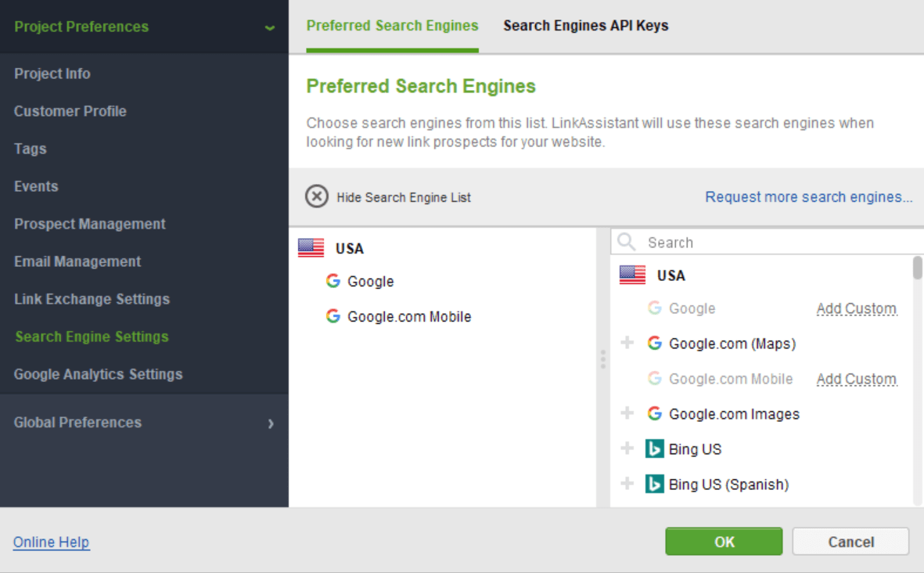924x573 pixels.
Task: Select the Google icon next to Google.com Mobile
Action: pyautogui.click(x=332, y=316)
